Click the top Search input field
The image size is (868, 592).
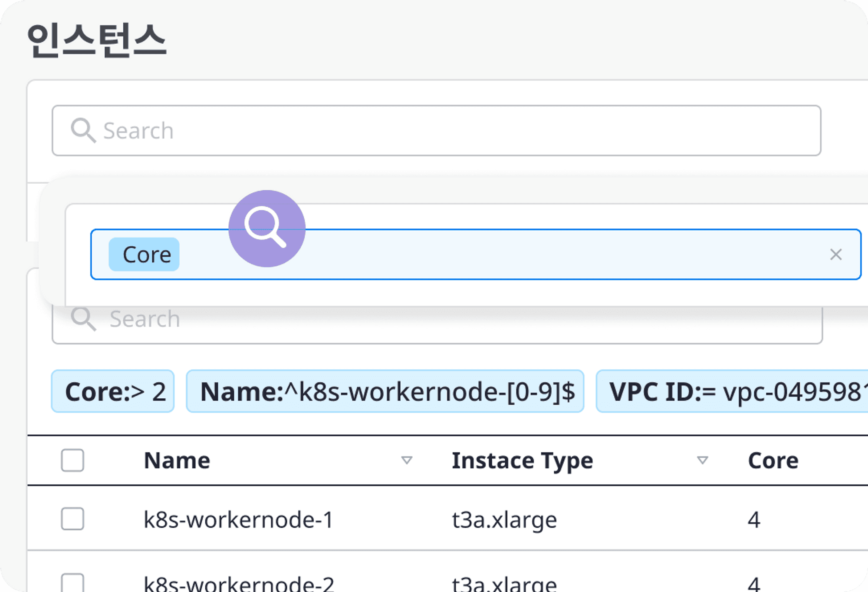pyautogui.click(x=436, y=130)
